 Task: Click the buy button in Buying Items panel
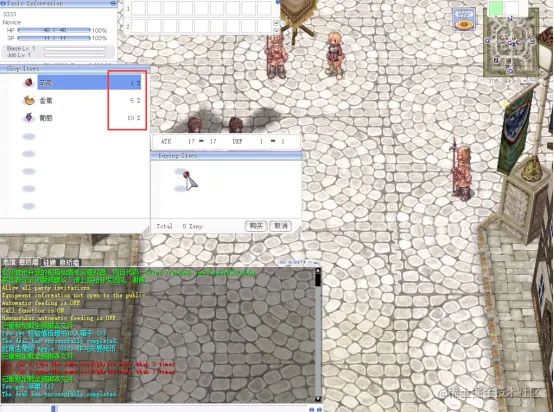pos(256,226)
